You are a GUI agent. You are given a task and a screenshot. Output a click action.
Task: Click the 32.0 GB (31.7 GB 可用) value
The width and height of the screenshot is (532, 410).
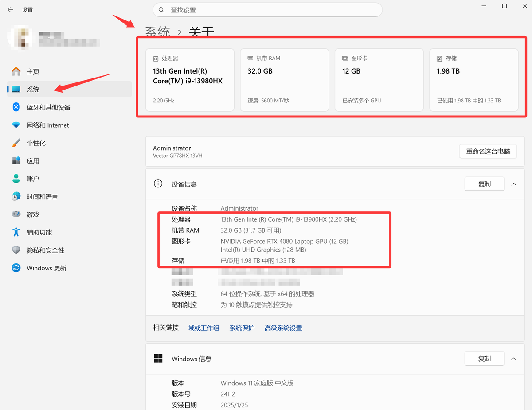pos(251,230)
